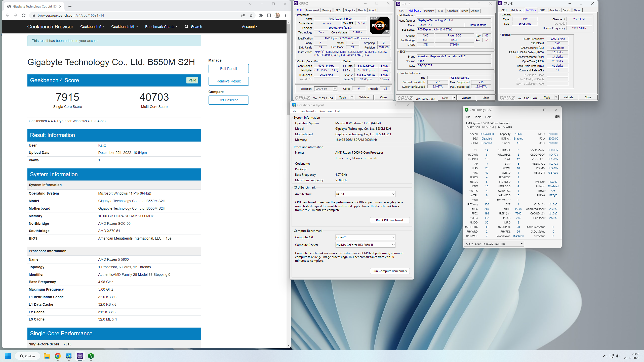
Task: Click Geekbench Browser home link
Action: [x=50, y=27]
